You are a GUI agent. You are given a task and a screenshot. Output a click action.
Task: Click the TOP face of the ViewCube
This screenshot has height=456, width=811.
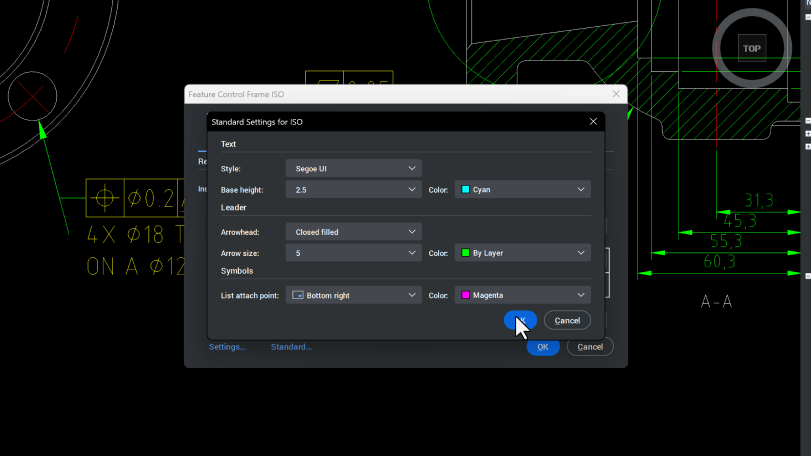pyautogui.click(x=752, y=49)
